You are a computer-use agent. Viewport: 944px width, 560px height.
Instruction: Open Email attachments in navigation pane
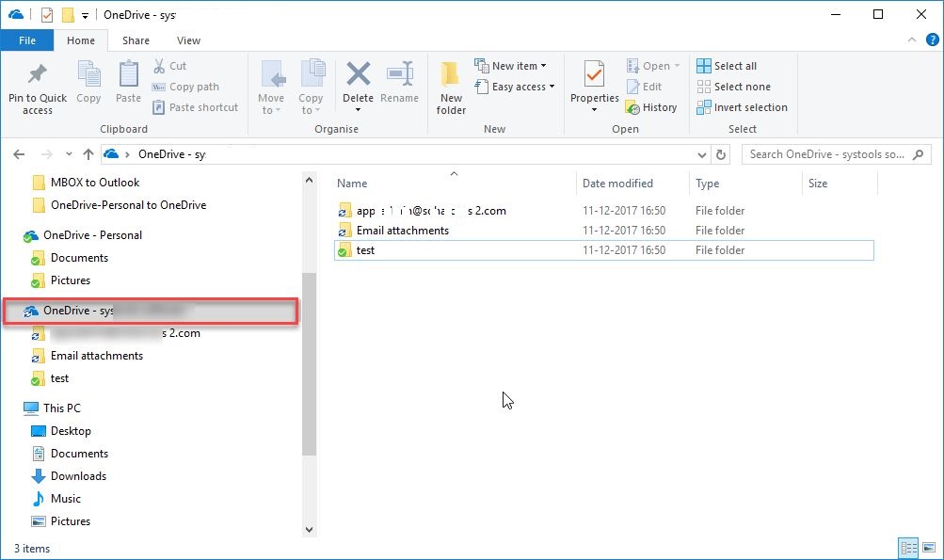coord(96,356)
